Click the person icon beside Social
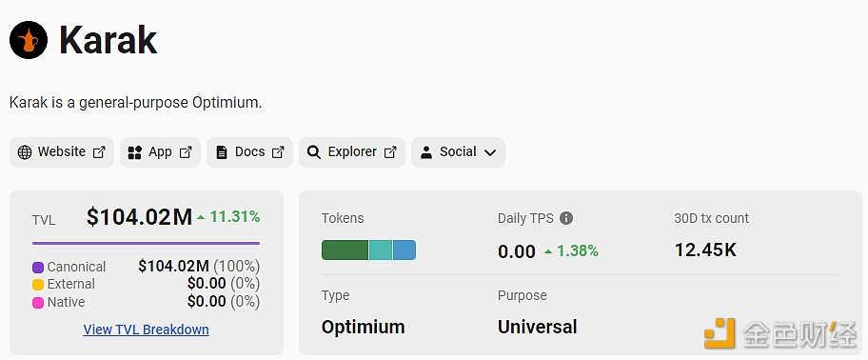This screenshot has height=360, width=868. (425, 152)
